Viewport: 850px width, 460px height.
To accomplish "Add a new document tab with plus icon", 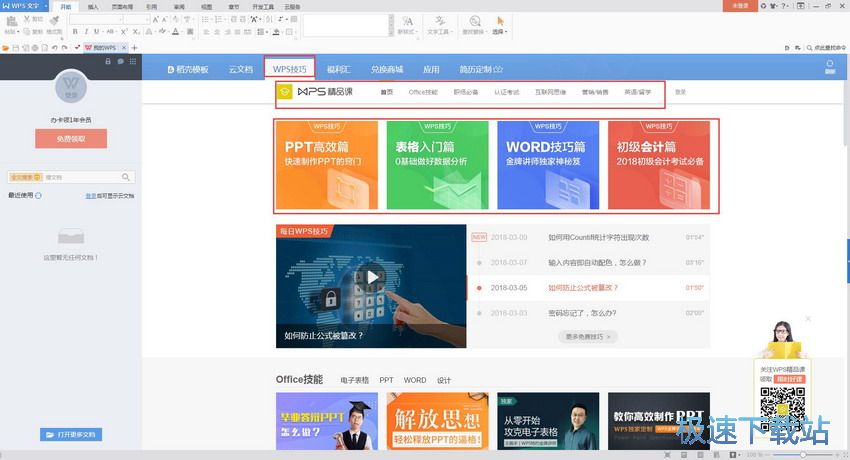I will [134, 48].
